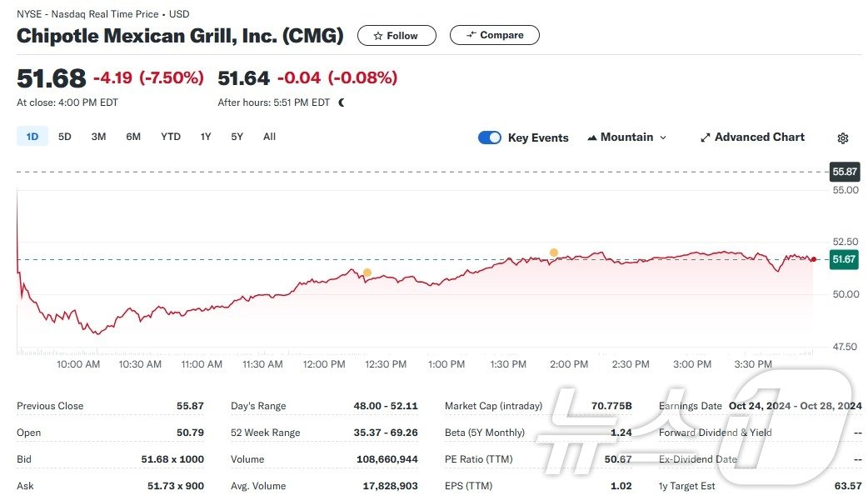Click the Advanced Chart expand arrows icon

pyautogui.click(x=705, y=138)
